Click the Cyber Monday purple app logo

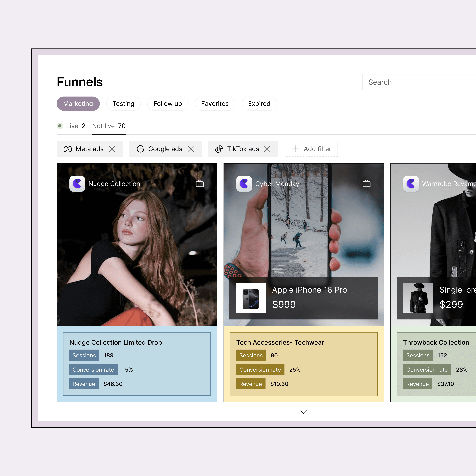(x=244, y=184)
